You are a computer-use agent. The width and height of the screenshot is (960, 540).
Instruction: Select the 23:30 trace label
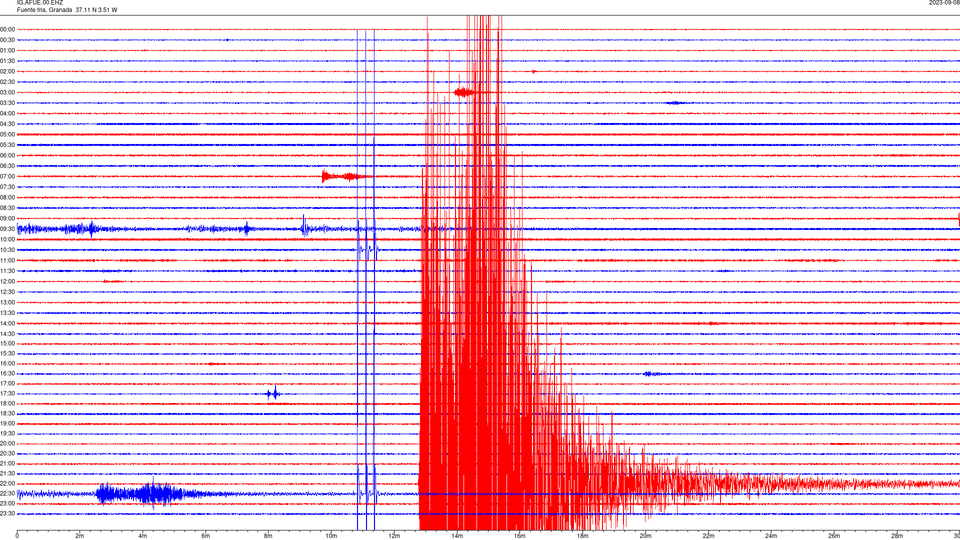7,514
